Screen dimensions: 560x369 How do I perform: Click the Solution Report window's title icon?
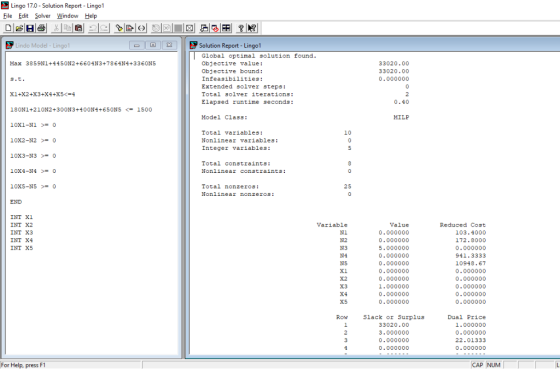pyautogui.click(x=194, y=45)
